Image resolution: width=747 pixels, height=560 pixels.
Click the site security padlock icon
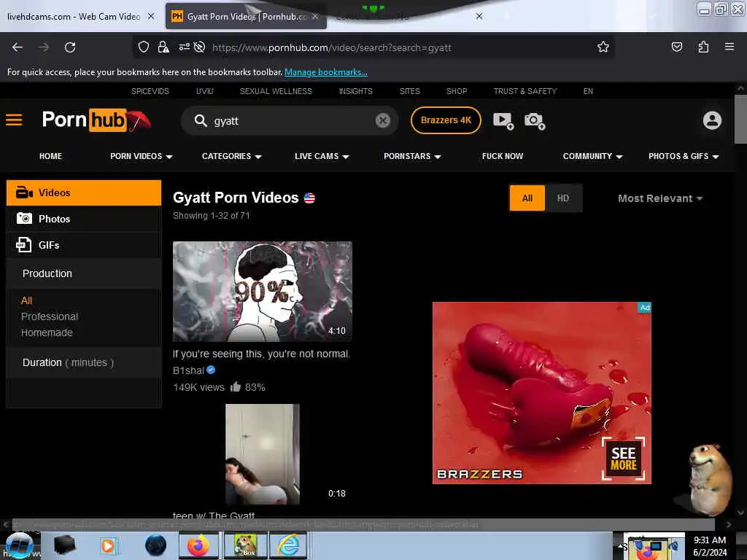coord(163,47)
